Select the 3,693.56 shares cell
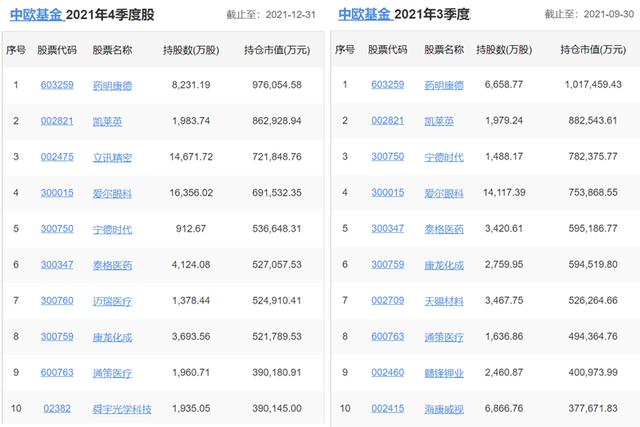 [191, 336]
